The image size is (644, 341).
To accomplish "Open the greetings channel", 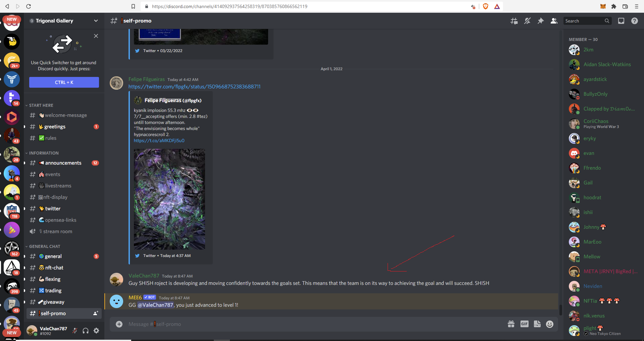I will tap(64, 127).
